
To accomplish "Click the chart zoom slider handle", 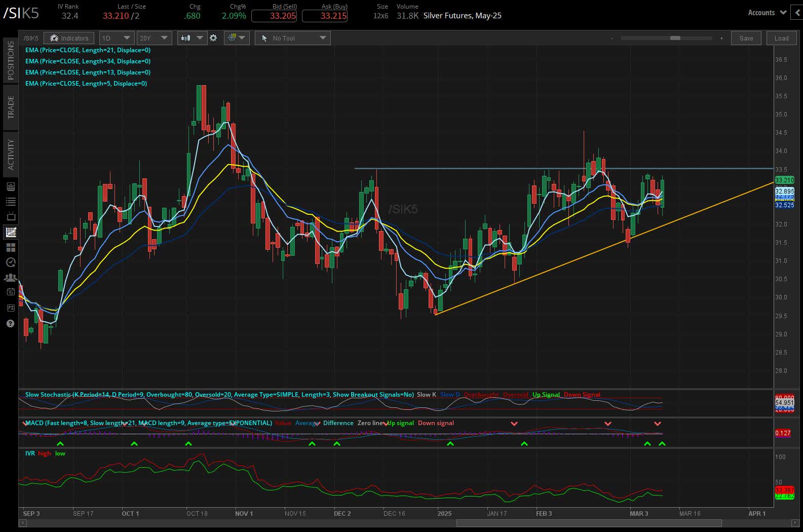I will coord(675,38).
